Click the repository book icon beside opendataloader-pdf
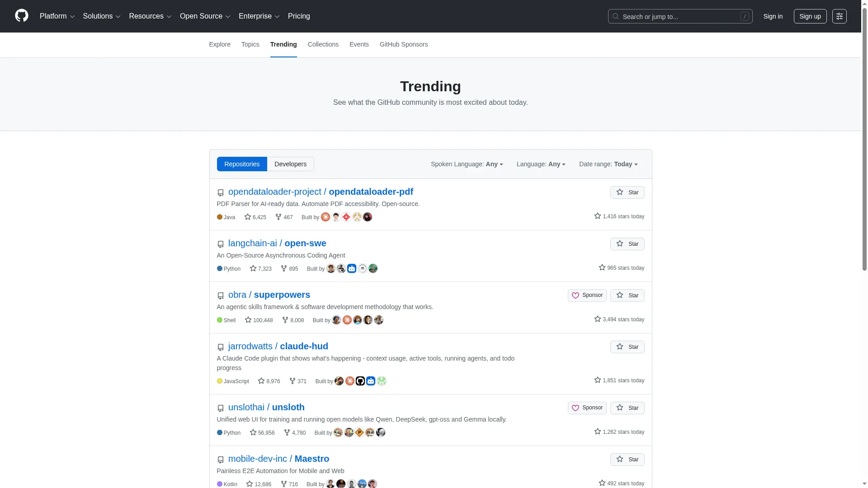The height and width of the screenshot is (488, 868). (220, 193)
